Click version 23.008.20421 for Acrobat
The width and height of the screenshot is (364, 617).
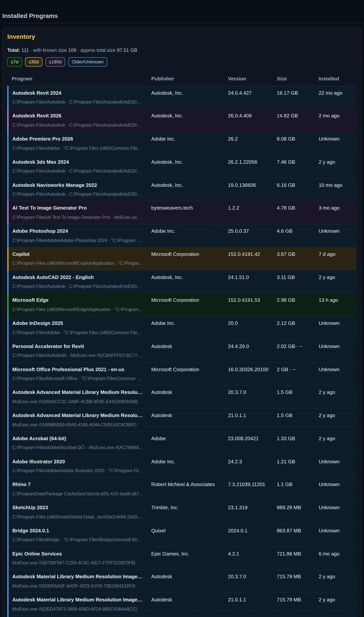(243, 438)
